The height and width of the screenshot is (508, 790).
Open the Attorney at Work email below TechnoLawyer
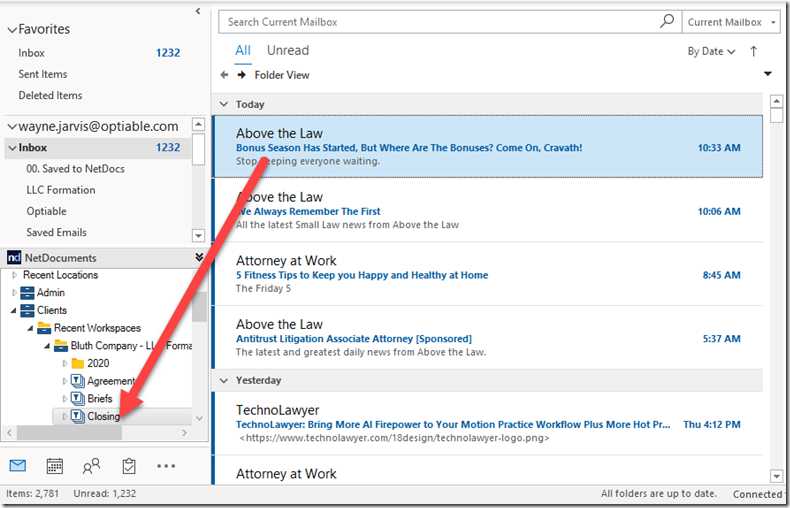(x=488, y=471)
